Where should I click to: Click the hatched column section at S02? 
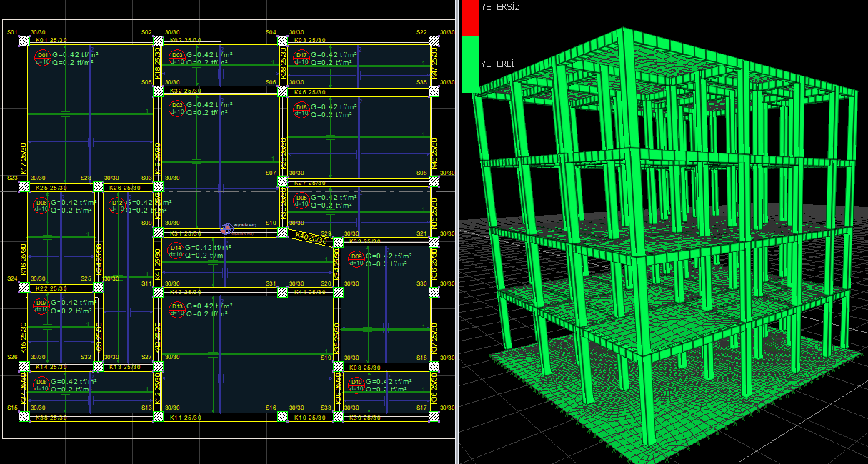[158, 41]
